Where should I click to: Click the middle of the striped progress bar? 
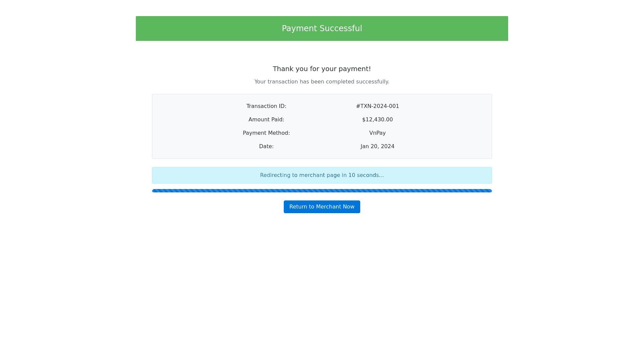point(322,191)
